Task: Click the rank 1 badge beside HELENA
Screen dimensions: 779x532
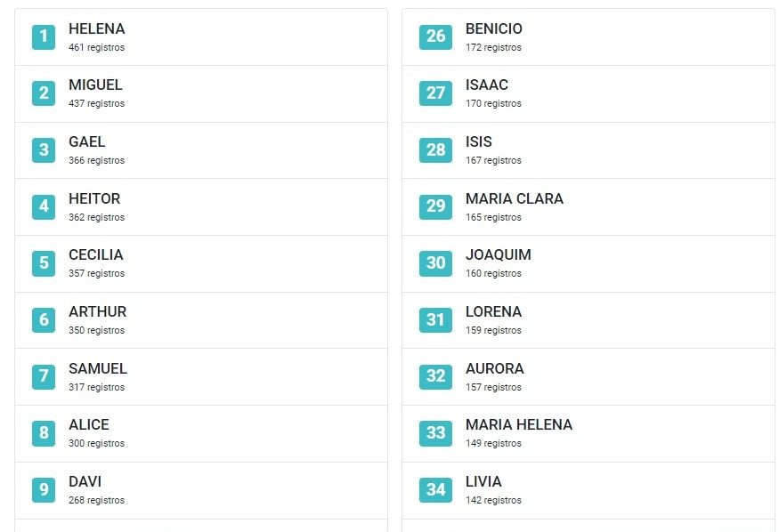Action: click(x=43, y=36)
